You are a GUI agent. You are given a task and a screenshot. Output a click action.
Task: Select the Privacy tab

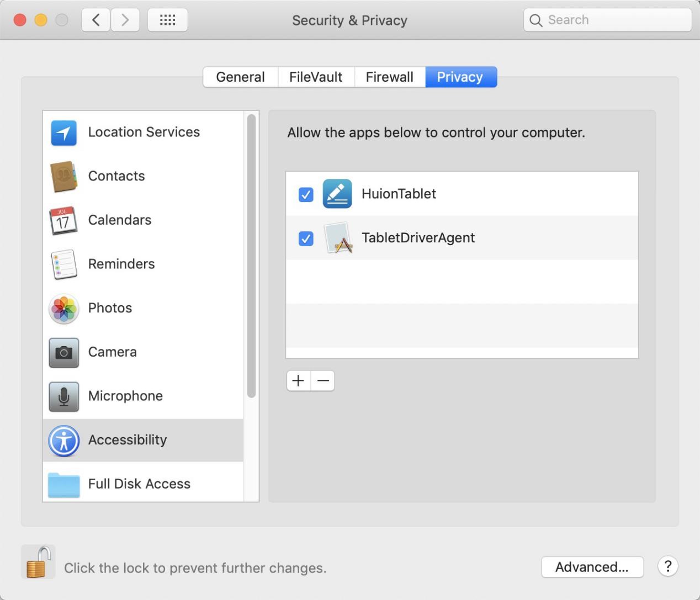pos(461,77)
